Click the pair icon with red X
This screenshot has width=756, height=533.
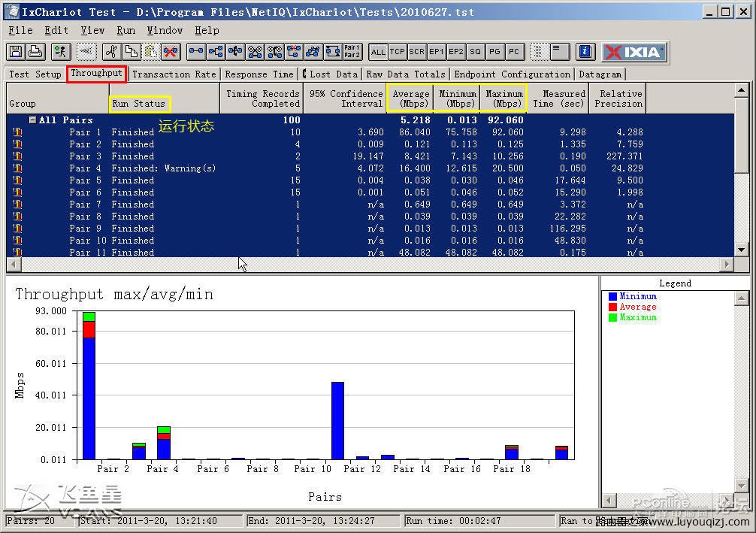294,52
